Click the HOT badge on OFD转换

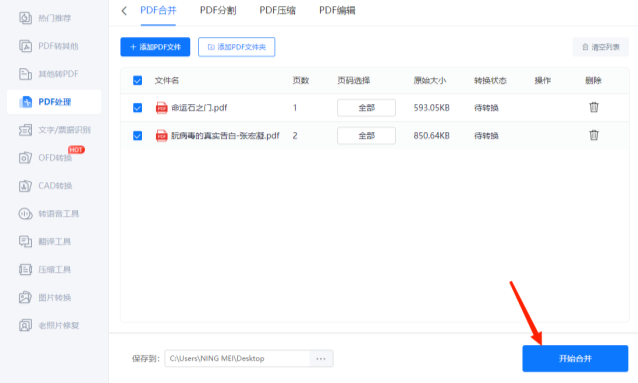pyautogui.click(x=76, y=150)
